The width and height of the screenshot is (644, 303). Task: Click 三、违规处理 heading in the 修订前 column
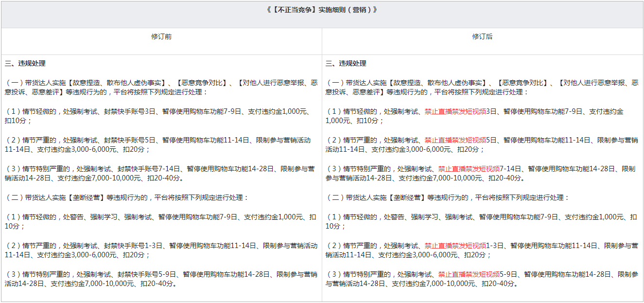[25, 64]
